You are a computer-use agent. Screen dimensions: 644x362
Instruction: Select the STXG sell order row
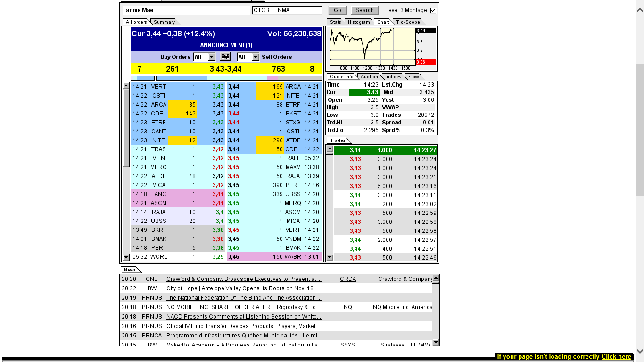point(274,123)
